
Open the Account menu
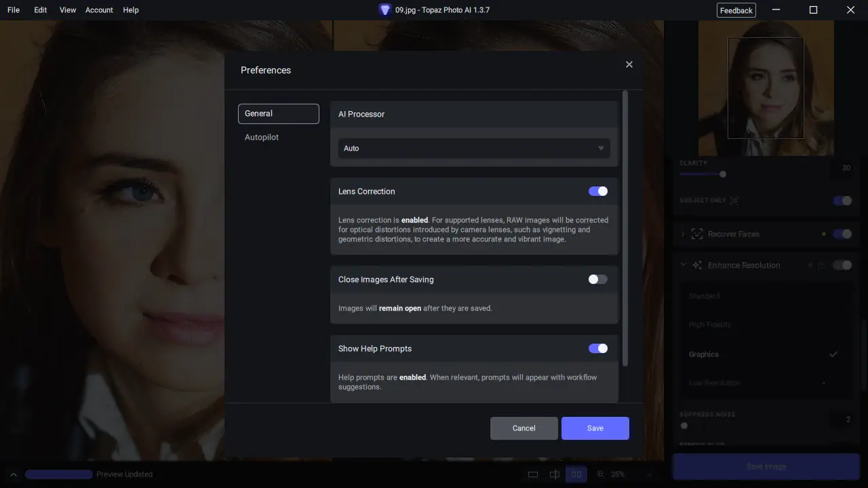click(99, 10)
